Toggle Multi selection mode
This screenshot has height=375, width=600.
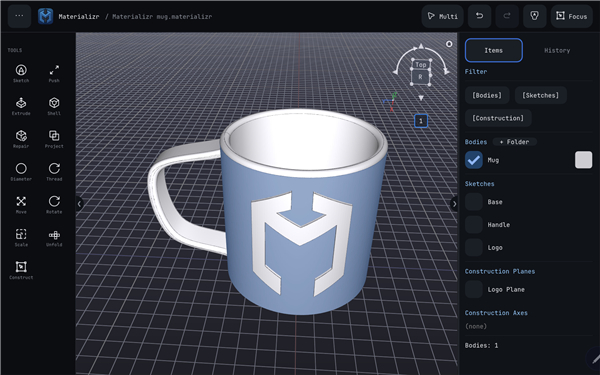(x=442, y=16)
